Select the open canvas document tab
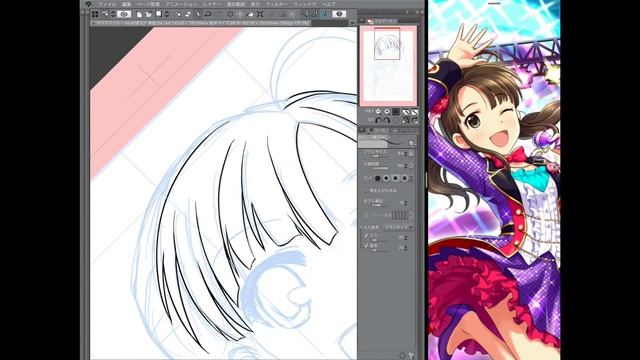This screenshot has width=640, height=360. 200,23
